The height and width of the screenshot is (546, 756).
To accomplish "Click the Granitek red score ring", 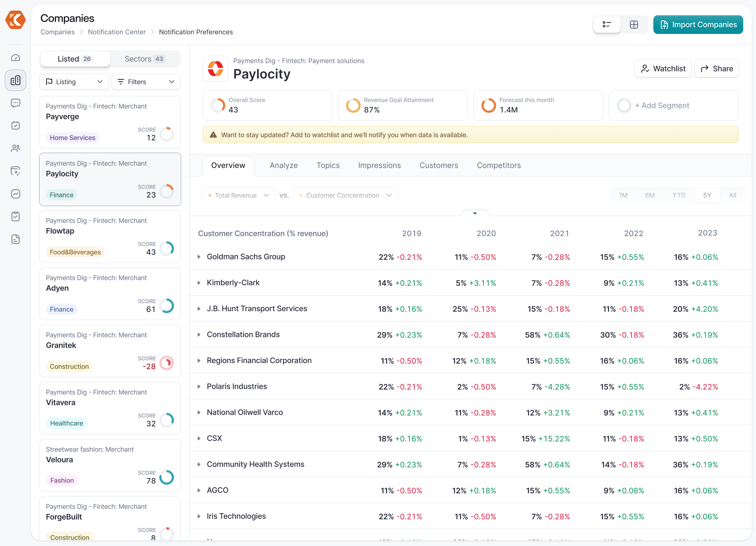I will tap(167, 363).
